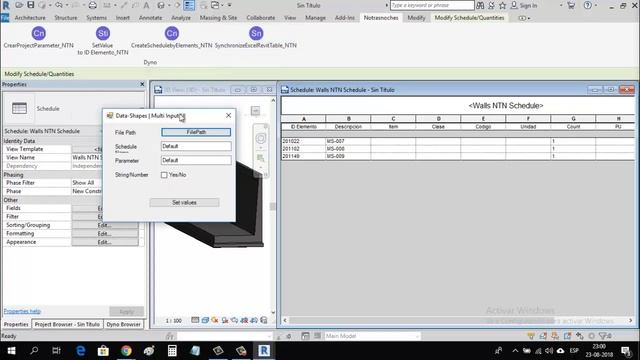The width and height of the screenshot is (640, 360).
Task: Click the Descripcion column header
Action: [x=348, y=127]
